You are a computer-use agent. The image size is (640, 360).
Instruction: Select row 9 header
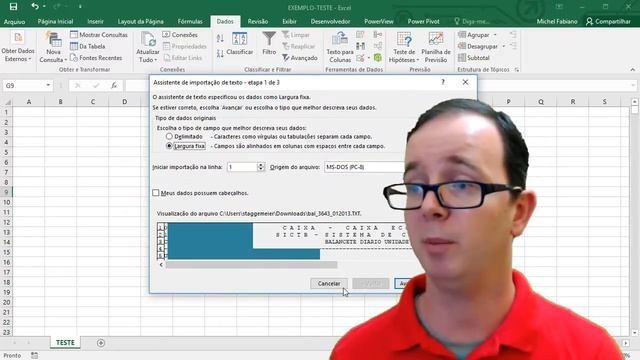(x=6, y=192)
